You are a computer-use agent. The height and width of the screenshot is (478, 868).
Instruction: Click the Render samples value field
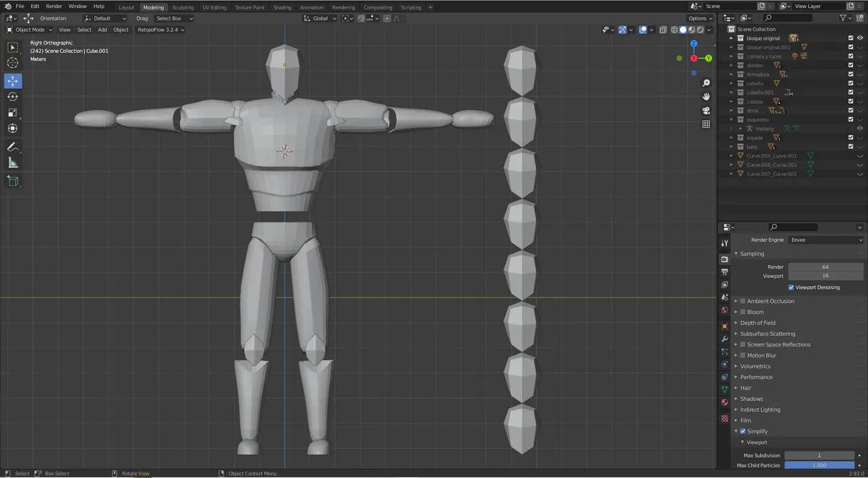pos(826,267)
